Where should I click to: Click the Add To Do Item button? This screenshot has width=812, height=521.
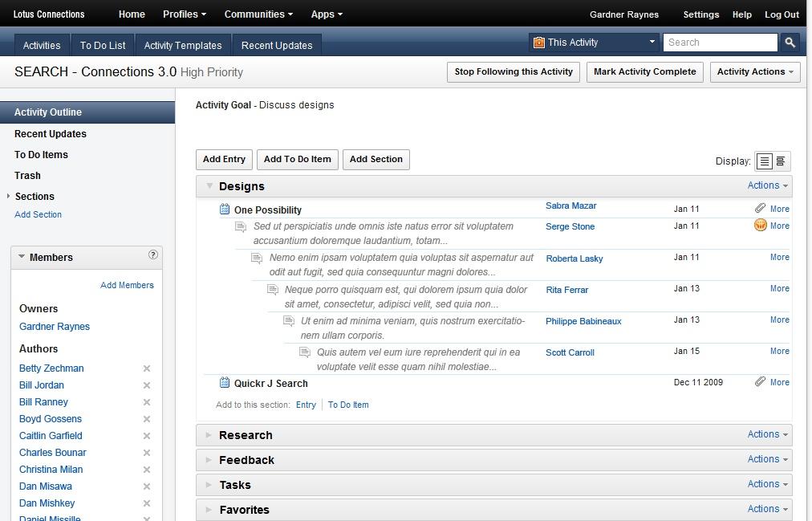(x=297, y=160)
